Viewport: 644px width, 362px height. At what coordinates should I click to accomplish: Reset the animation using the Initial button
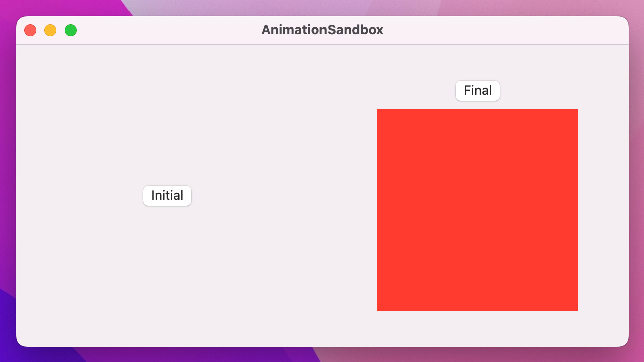point(167,196)
